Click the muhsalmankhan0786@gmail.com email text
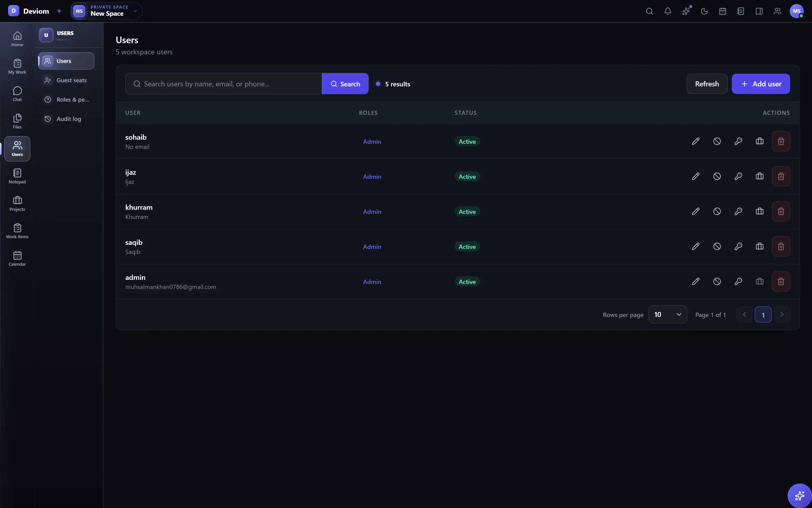 coord(171,287)
